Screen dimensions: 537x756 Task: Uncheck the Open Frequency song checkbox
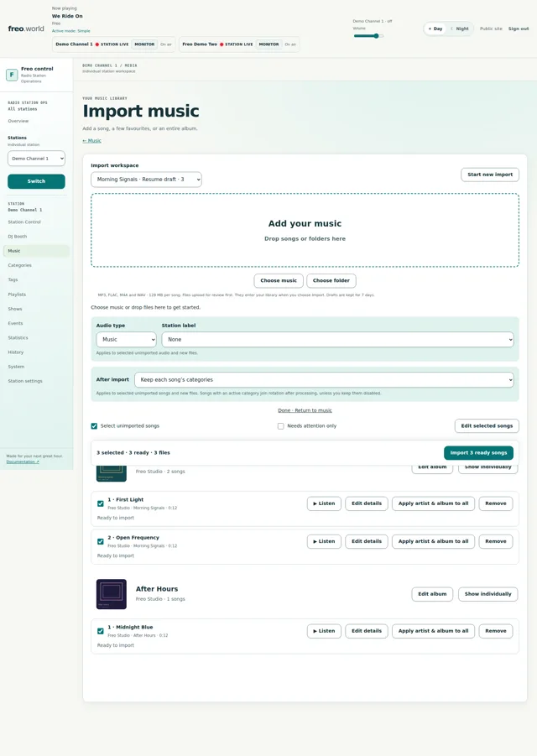point(100,541)
